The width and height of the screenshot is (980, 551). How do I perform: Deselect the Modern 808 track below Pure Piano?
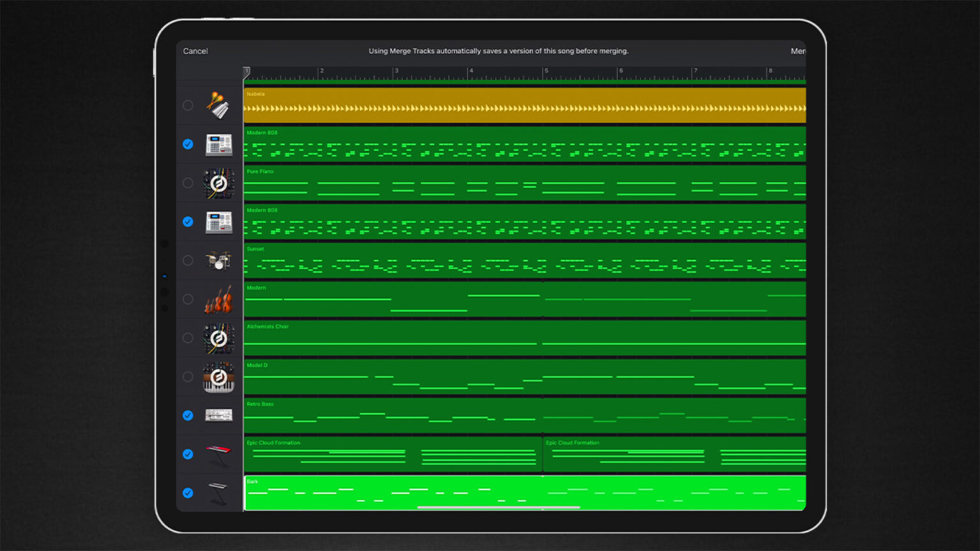coord(188,222)
